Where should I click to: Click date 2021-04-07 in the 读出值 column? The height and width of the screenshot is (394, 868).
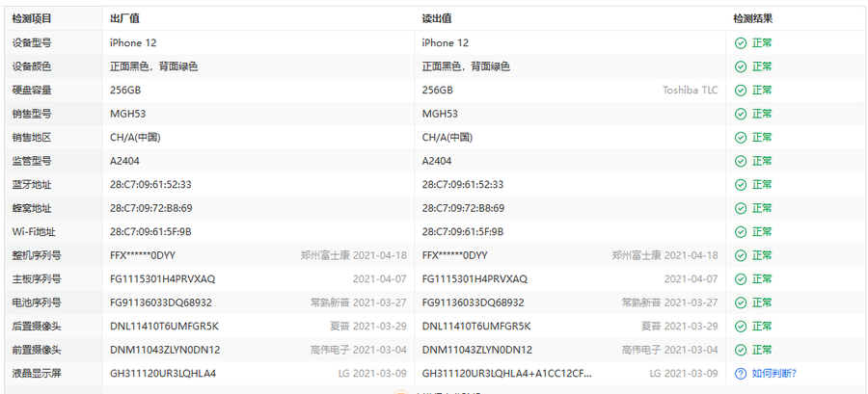tap(691, 279)
